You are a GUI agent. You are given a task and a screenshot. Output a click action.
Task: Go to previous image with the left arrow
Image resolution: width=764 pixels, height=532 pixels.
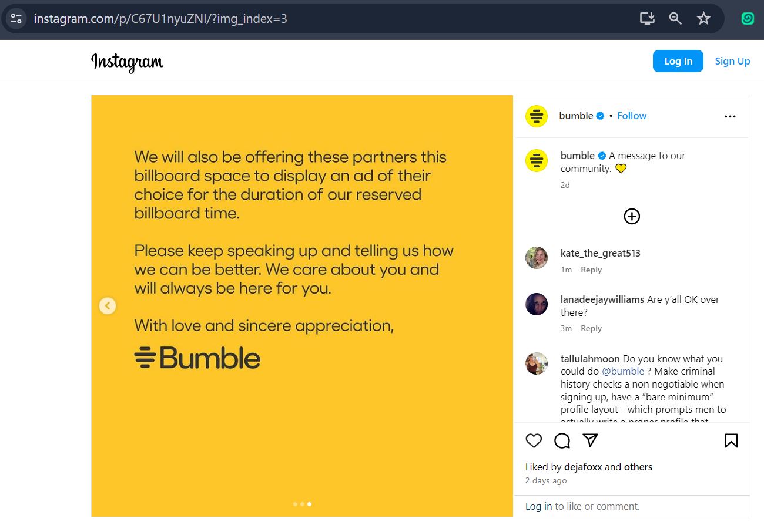pos(108,305)
